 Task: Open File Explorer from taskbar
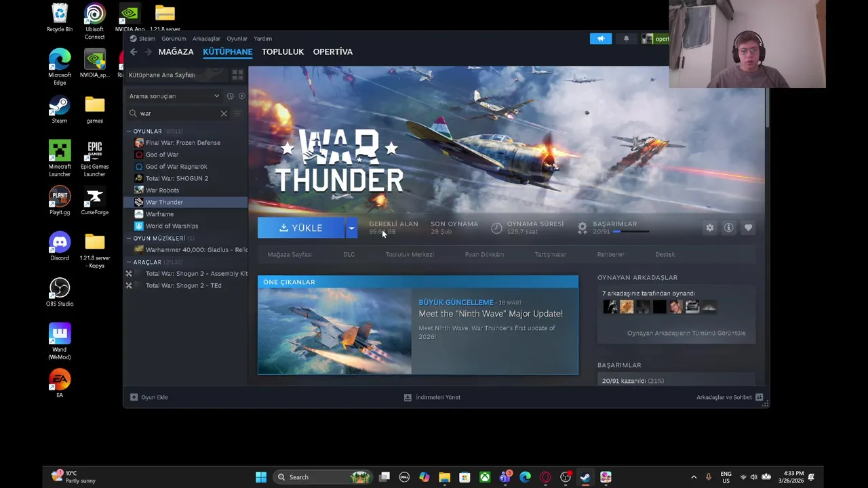point(444,477)
